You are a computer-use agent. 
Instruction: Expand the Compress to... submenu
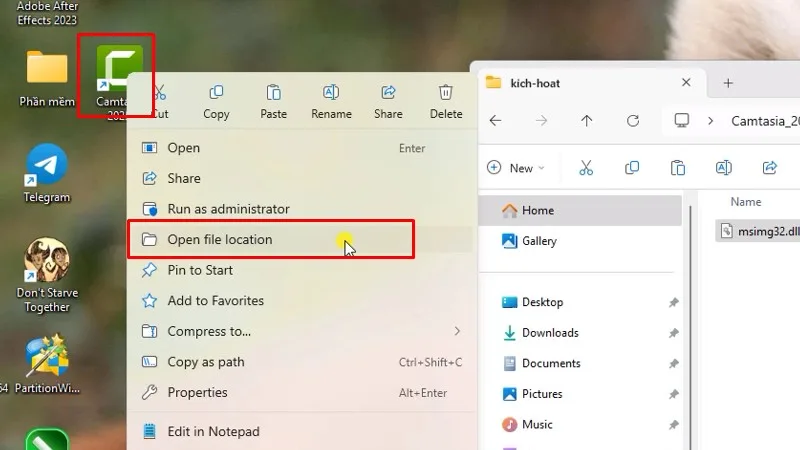[x=302, y=332]
